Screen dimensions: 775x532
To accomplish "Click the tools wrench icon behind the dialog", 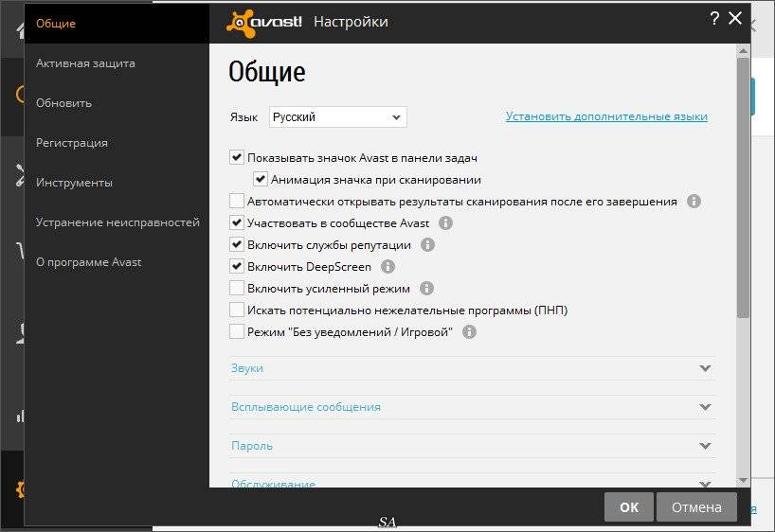I will click(20, 175).
